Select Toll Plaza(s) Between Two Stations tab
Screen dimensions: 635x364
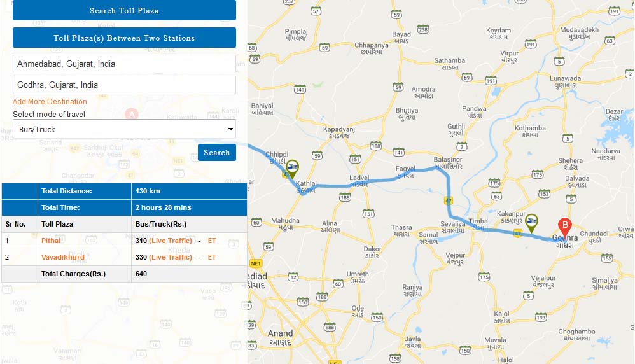point(124,38)
